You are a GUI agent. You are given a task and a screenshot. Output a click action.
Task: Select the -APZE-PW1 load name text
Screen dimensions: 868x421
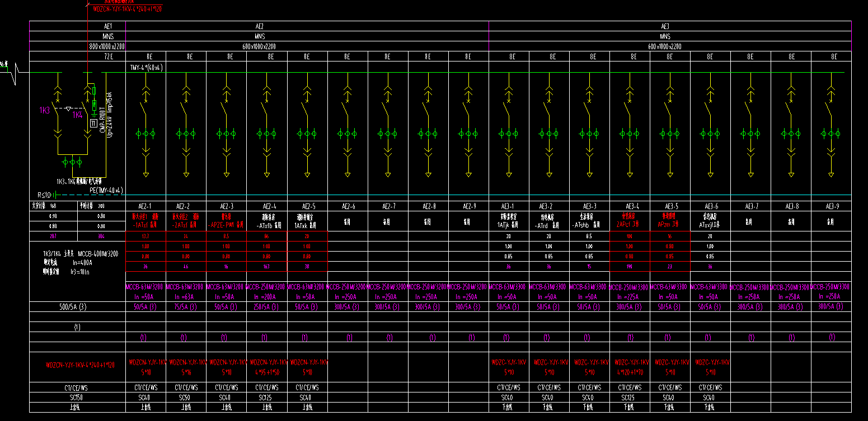click(x=220, y=225)
